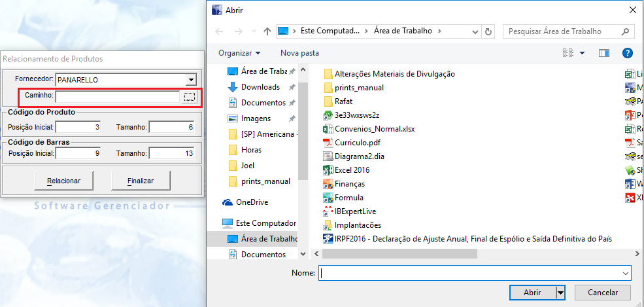The image size is (644, 307).
Task: Click the browse button next to Caminho
Action: point(190,97)
